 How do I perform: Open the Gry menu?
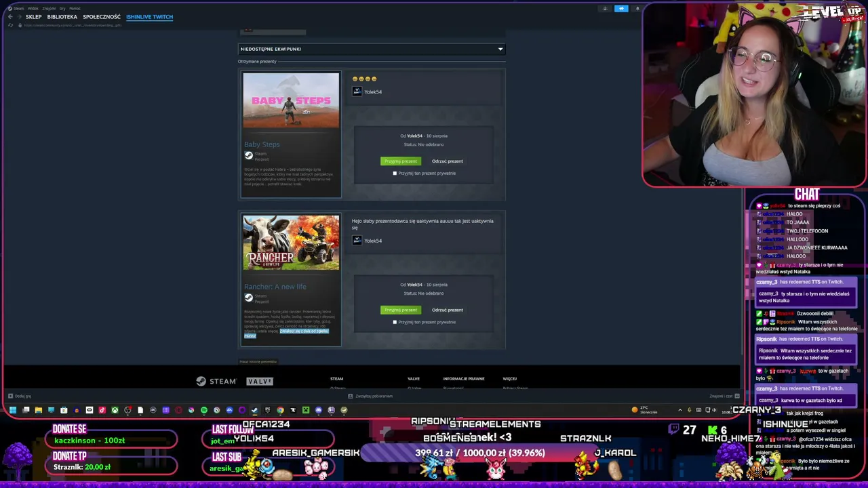pyautogui.click(x=62, y=9)
